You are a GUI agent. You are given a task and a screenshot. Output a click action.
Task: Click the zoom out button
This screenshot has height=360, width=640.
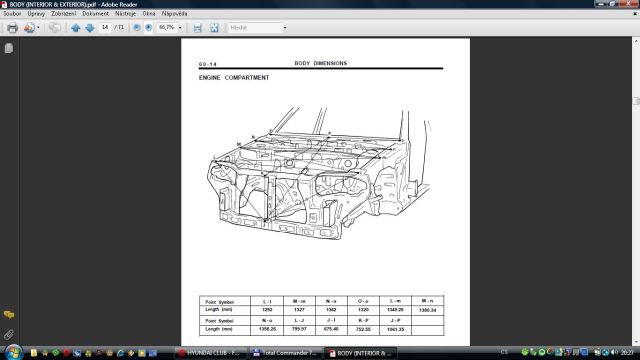pos(137,27)
